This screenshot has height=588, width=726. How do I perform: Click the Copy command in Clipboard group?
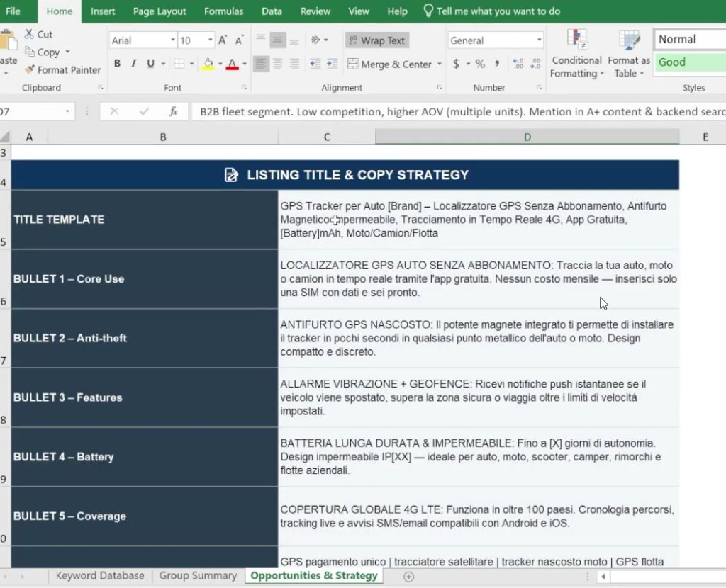click(x=42, y=52)
